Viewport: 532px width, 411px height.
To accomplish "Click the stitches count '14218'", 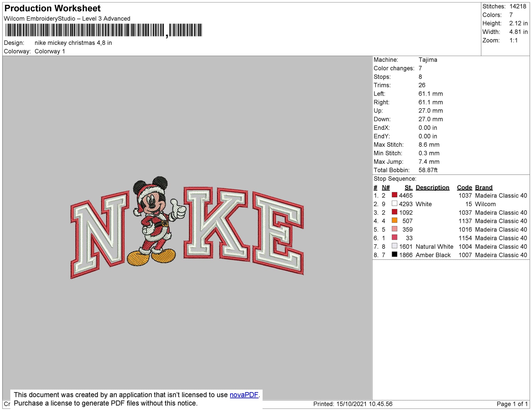I will pyautogui.click(x=518, y=6).
